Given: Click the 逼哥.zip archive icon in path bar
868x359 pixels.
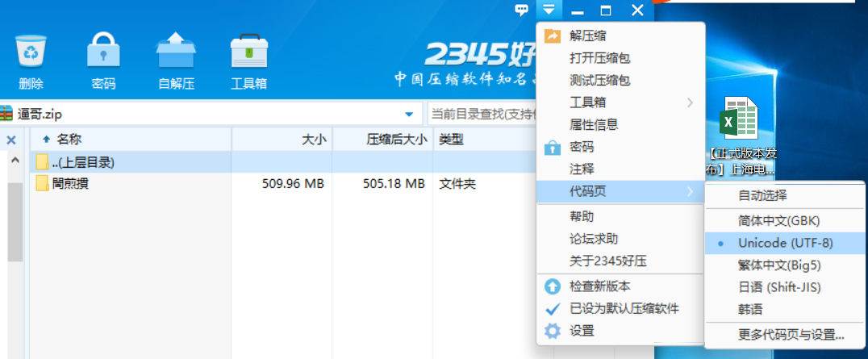Looking at the screenshot, I should (x=6, y=114).
